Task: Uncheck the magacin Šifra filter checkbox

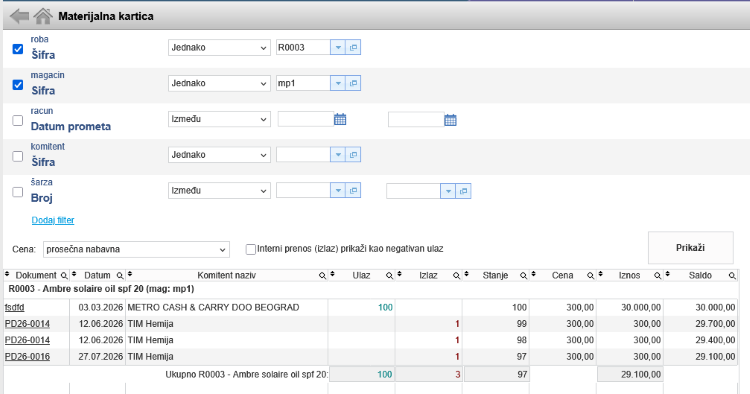Action: point(18,85)
